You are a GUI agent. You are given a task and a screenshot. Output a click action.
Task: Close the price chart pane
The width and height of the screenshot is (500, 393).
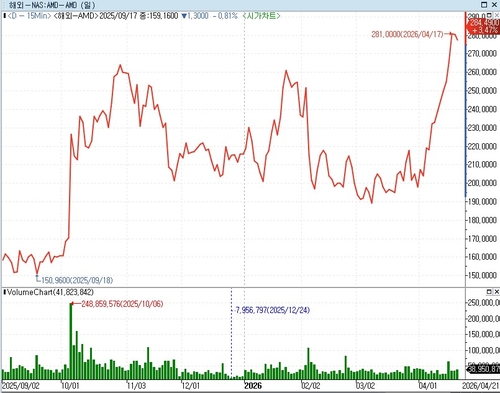[496, 16]
